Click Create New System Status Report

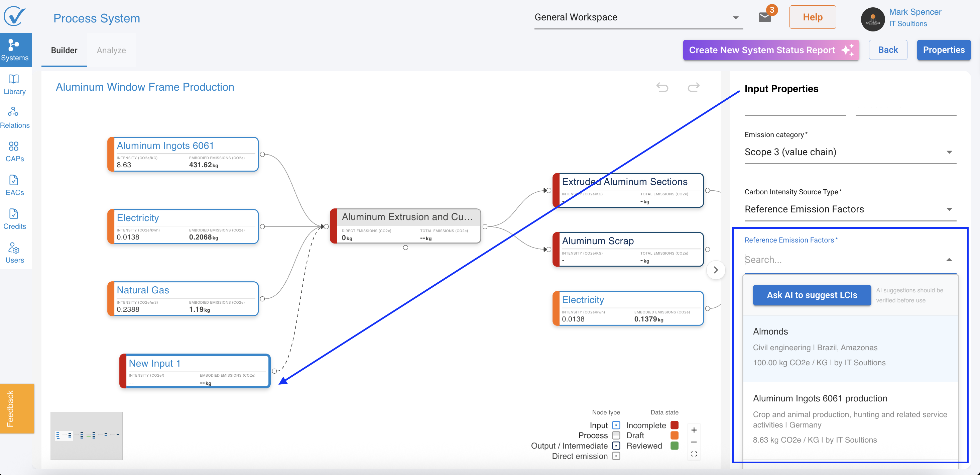(x=771, y=50)
